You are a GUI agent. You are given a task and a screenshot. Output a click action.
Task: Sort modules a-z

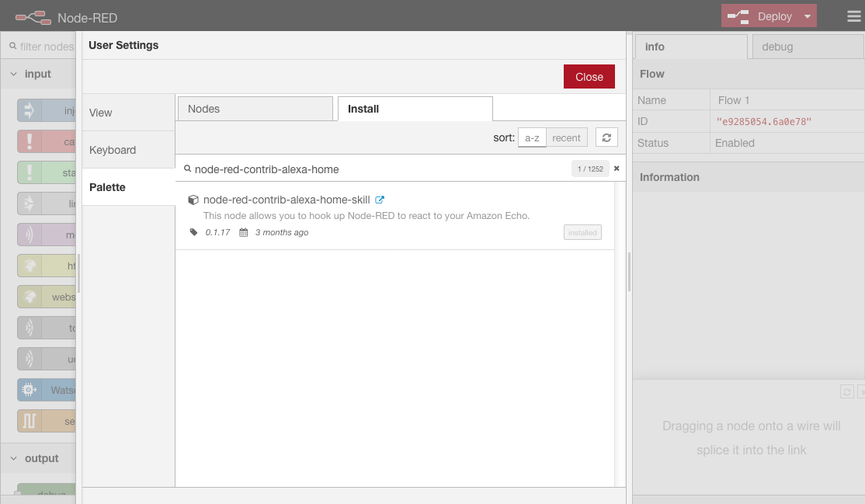[x=532, y=137]
